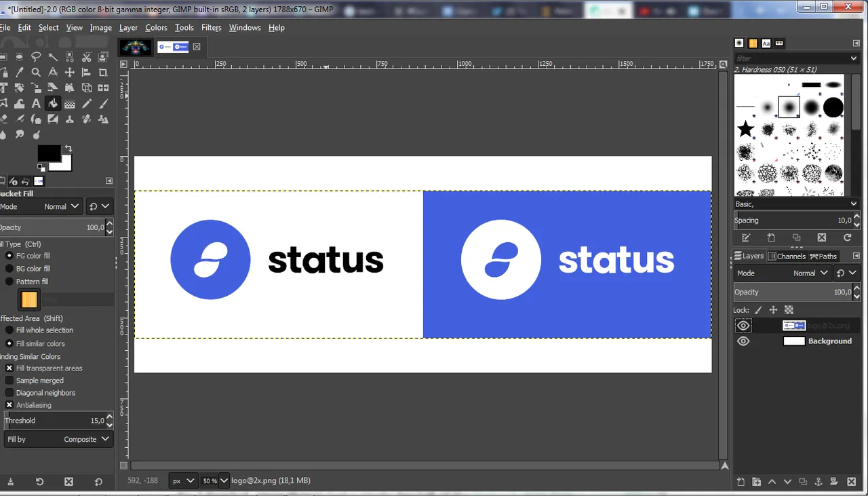Open Layers panel configure tab menu arrow
Viewport: 868px width, 496px height.
coord(856,256)
